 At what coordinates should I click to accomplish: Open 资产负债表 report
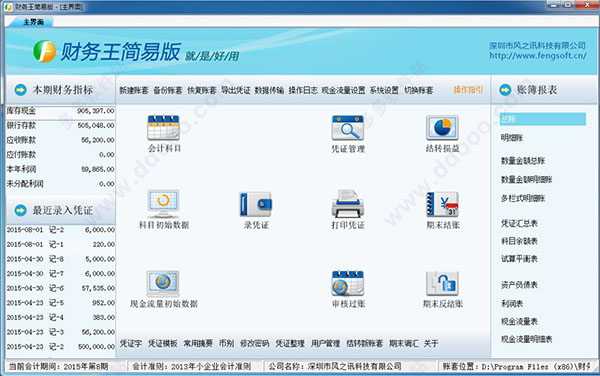tap(519, 285)
